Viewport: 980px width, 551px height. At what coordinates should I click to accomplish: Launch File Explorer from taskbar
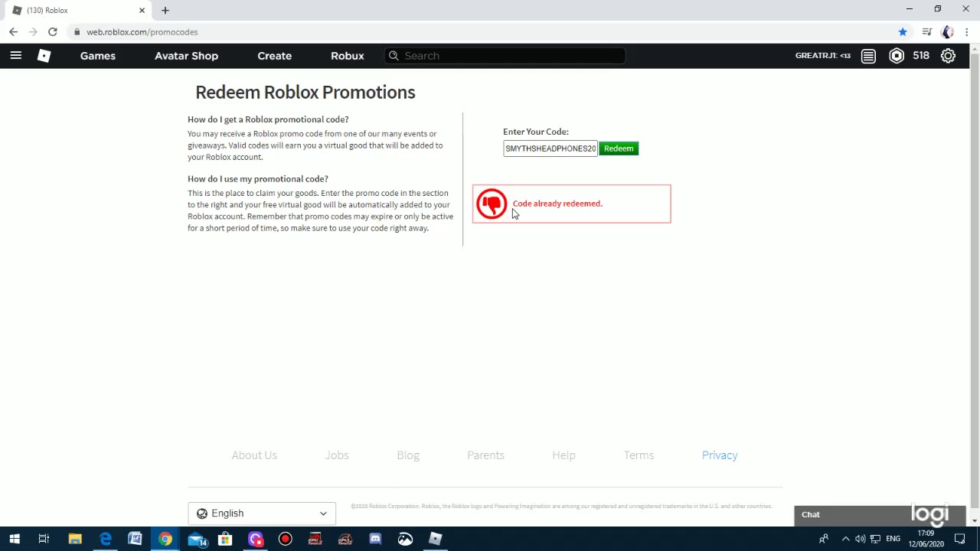(75, 539)
